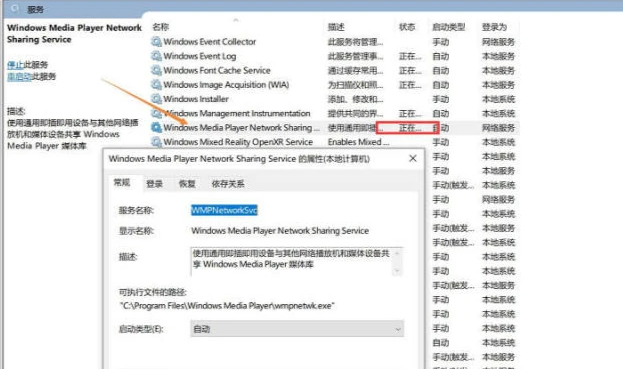Sort services by the 描述 column header
623x369 pixels.
pos(336,27)
